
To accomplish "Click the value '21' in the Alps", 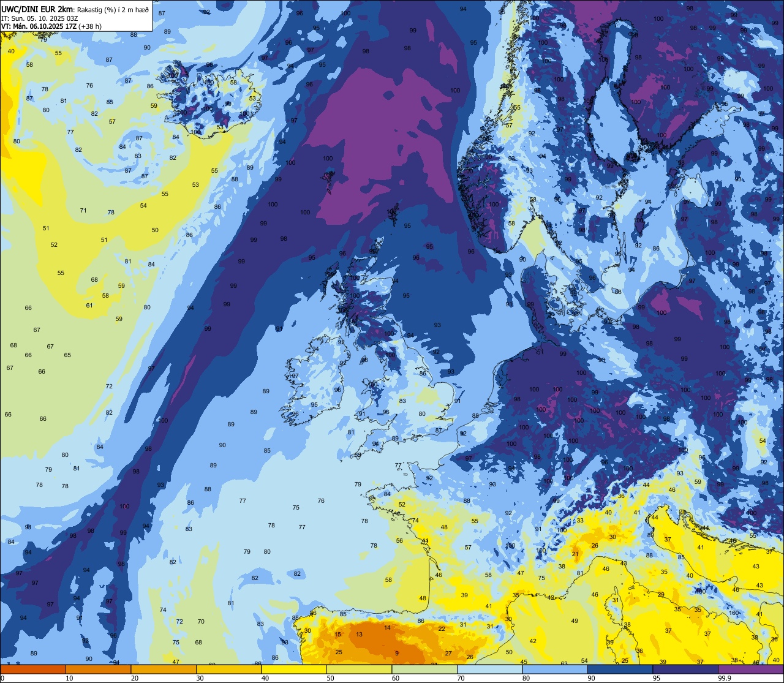I will click(x=575, y=554).
